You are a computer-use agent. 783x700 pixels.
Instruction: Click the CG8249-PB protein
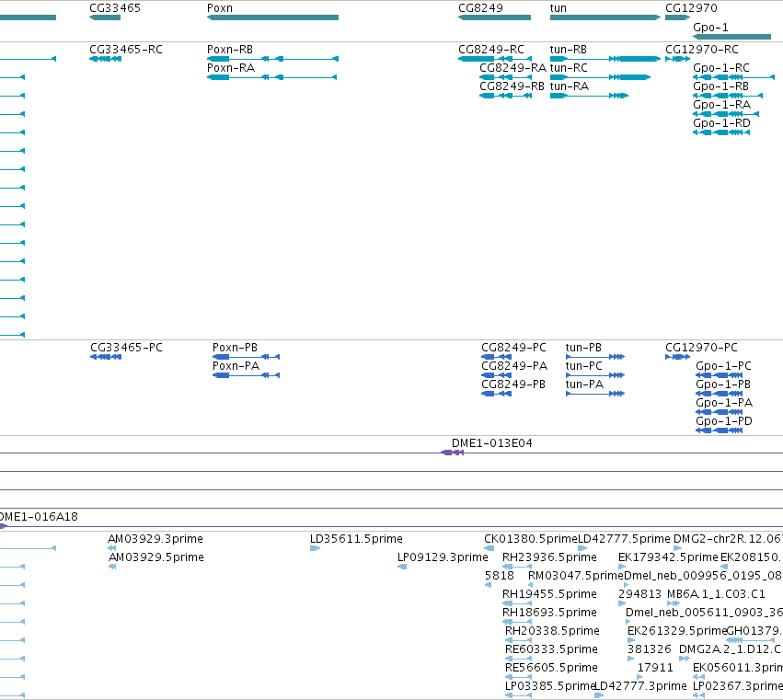(496, 394)
